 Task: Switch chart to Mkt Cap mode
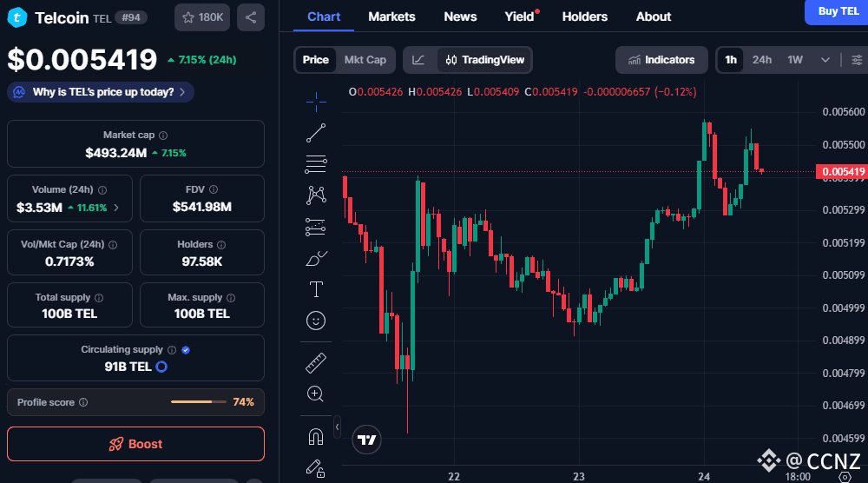tap(365, 60)
